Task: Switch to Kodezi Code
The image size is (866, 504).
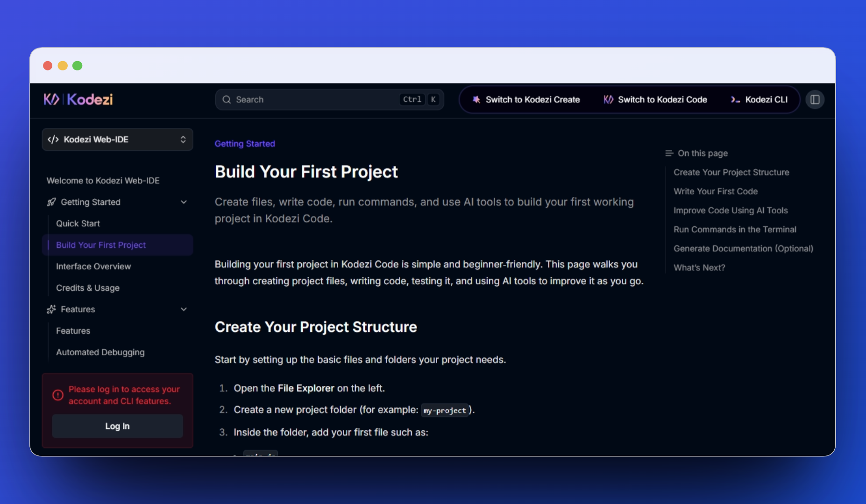Action: (x=655, y=99)
